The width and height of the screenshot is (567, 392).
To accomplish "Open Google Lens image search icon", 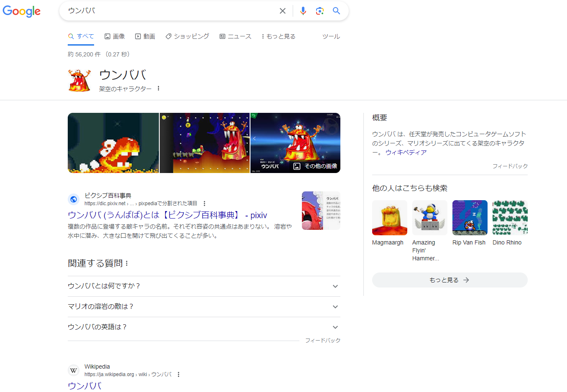I will point(320,11).
